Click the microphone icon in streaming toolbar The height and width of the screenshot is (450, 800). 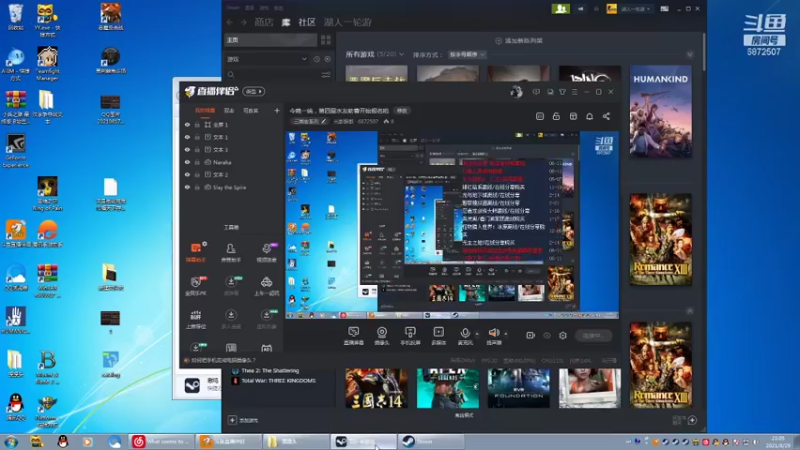(465, 333)
